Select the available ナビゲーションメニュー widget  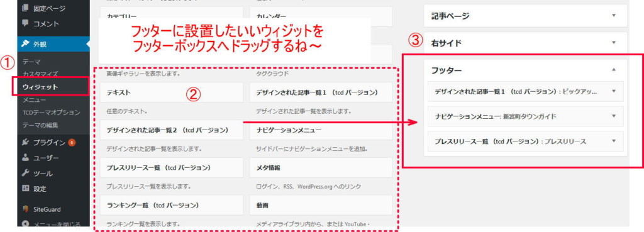tap(321, 130)
